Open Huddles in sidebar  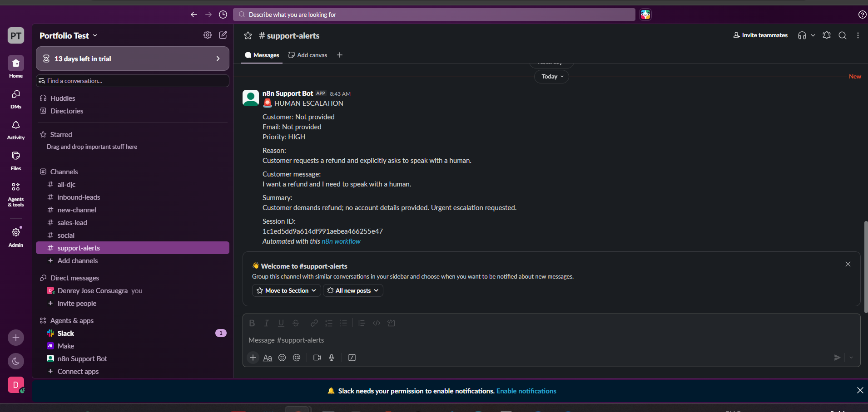133,98
